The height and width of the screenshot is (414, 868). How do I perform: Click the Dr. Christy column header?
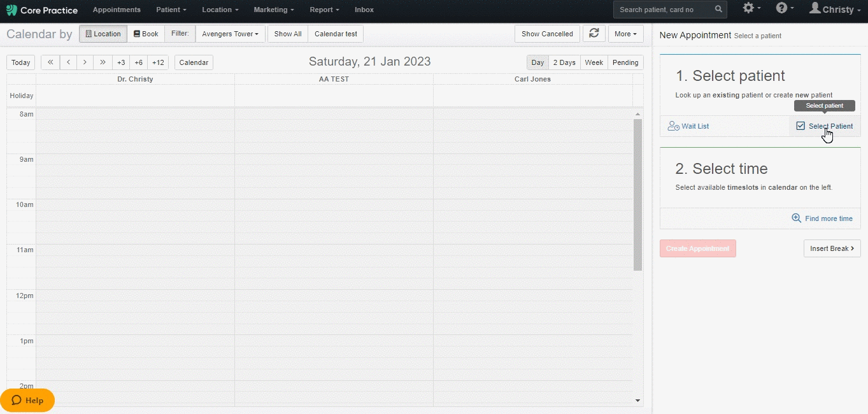point(135,79)
